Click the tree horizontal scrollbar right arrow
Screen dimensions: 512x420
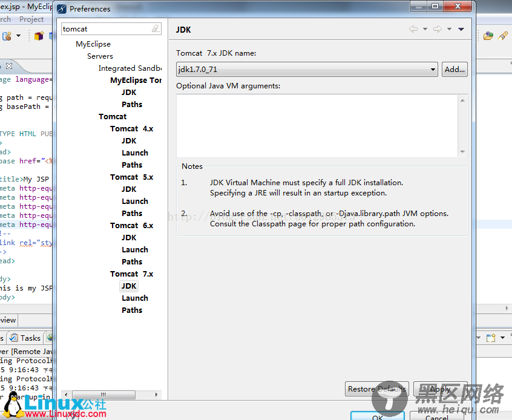(156, 395)
